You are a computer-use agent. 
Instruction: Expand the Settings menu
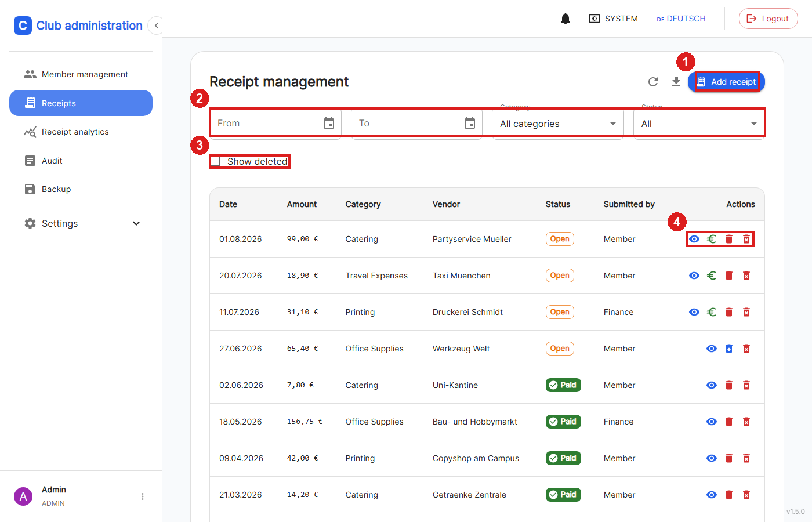point(81,223)
